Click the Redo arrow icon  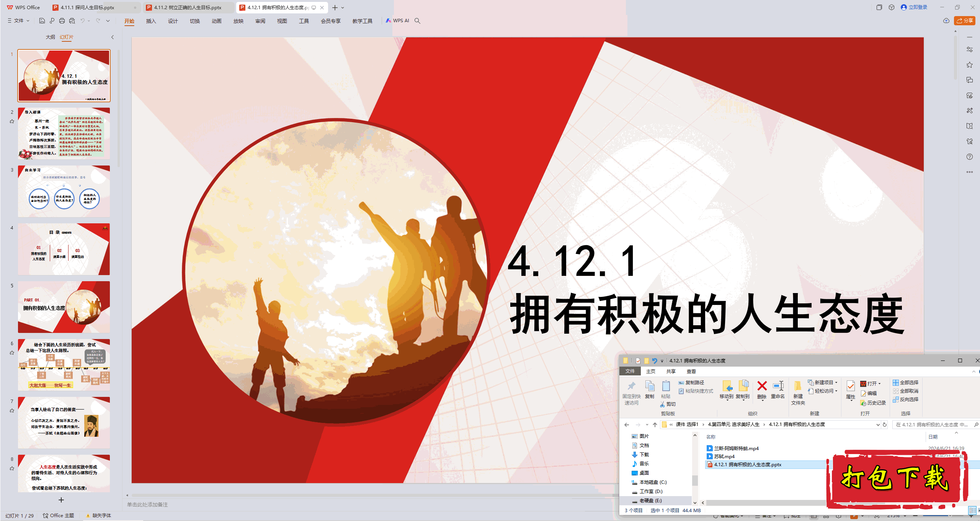click(x=98, y=21)
